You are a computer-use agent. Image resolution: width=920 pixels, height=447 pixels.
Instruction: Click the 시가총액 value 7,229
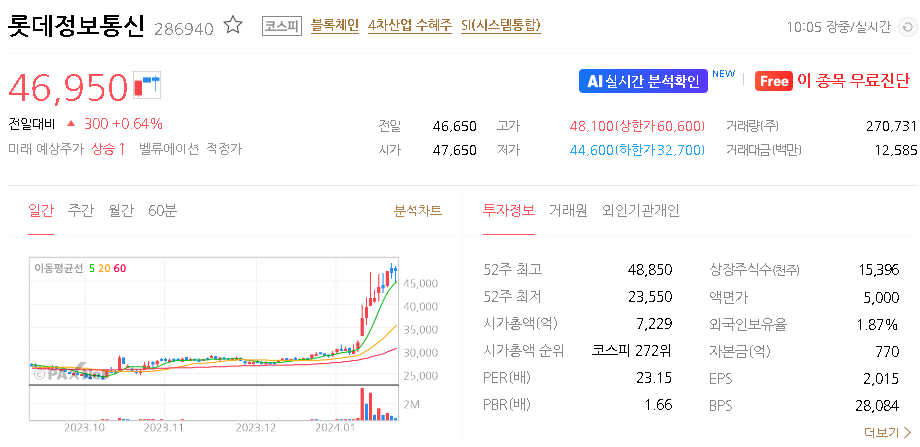(x=656, y=324)
